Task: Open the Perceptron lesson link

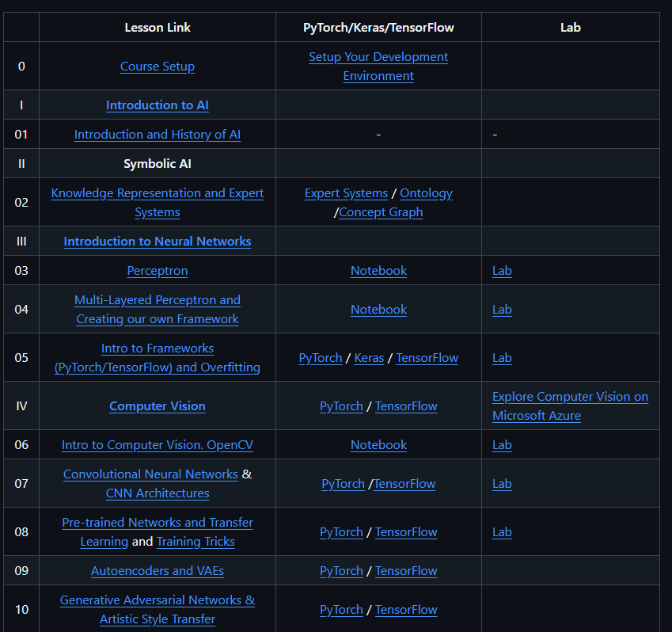Action: tap(157, 270)
